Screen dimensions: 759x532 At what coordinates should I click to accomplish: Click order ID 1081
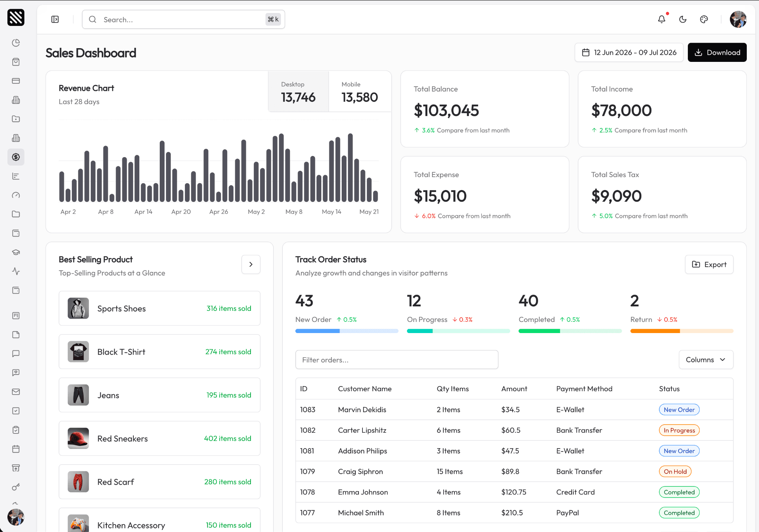point(307,451)
